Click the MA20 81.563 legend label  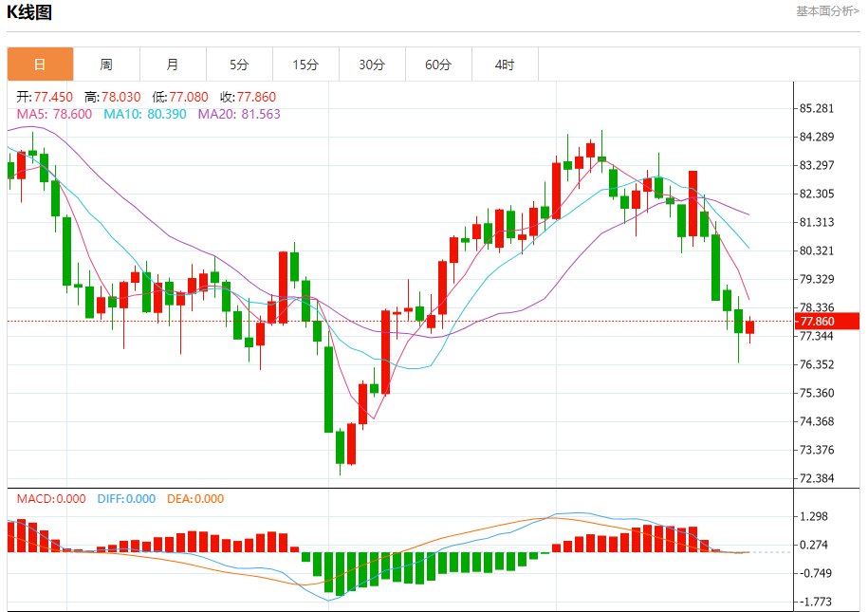pyautogui.click(x=239, y=114)
